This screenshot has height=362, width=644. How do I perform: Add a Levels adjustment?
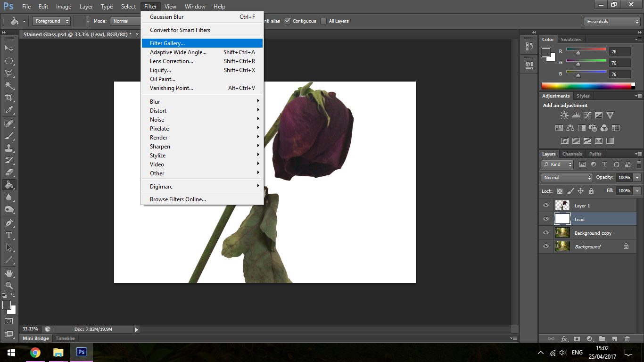(x=576, y=115)
